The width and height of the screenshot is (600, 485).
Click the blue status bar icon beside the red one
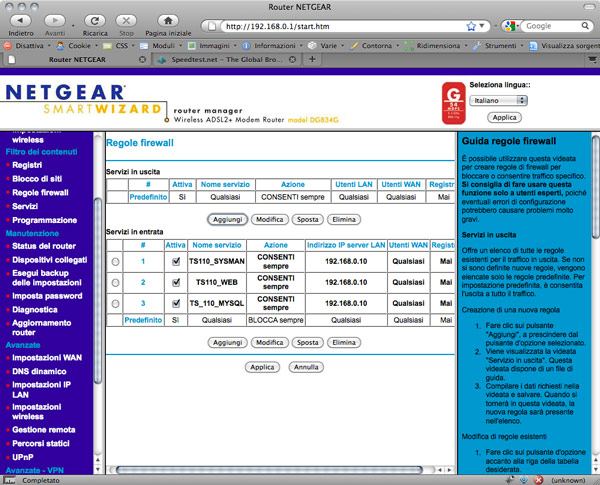[524, 480]
